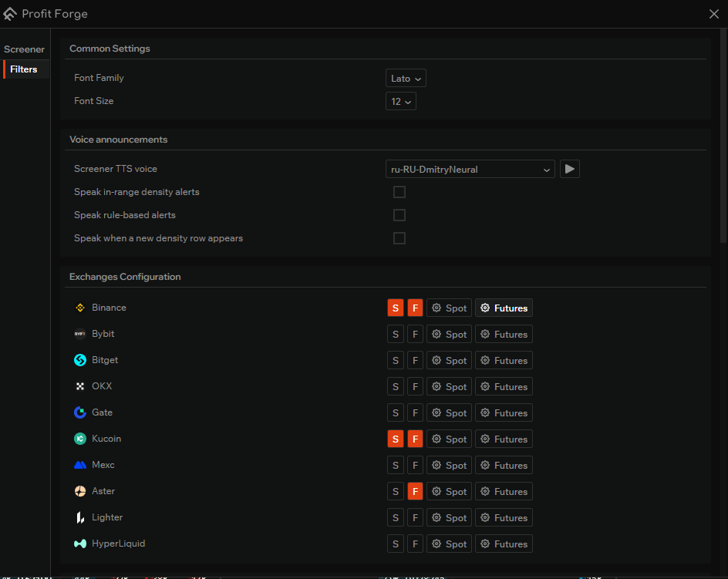Open Mexc Futures gear settings

click(x=504, y=465)
